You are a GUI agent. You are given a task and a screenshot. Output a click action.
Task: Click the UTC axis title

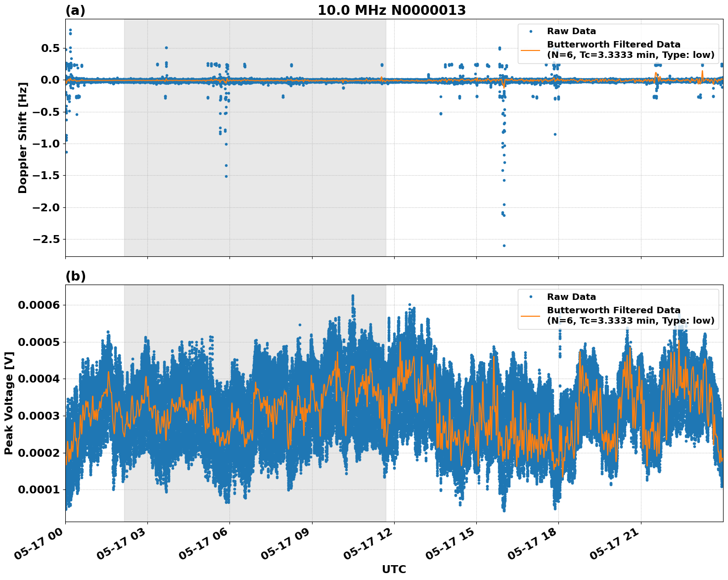393,569
